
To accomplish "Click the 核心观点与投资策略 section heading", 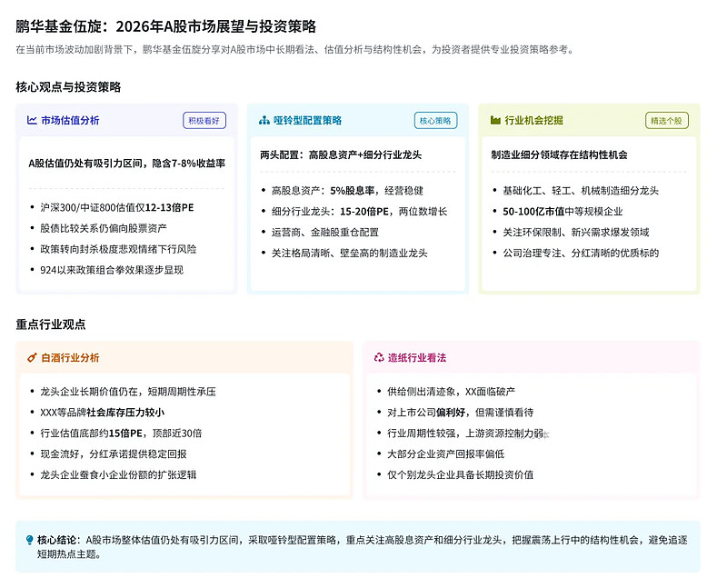I will coord(68,87).
